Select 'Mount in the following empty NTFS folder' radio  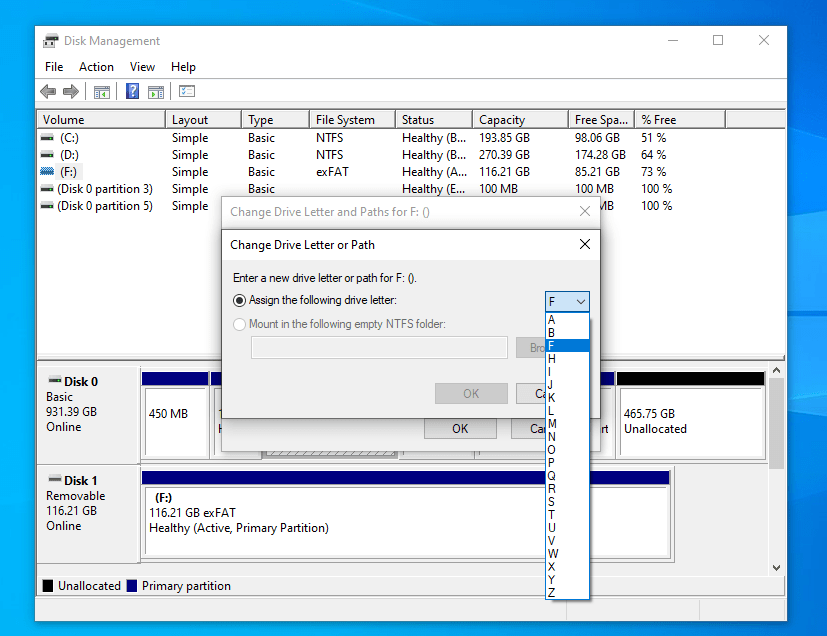coord(239,324)
